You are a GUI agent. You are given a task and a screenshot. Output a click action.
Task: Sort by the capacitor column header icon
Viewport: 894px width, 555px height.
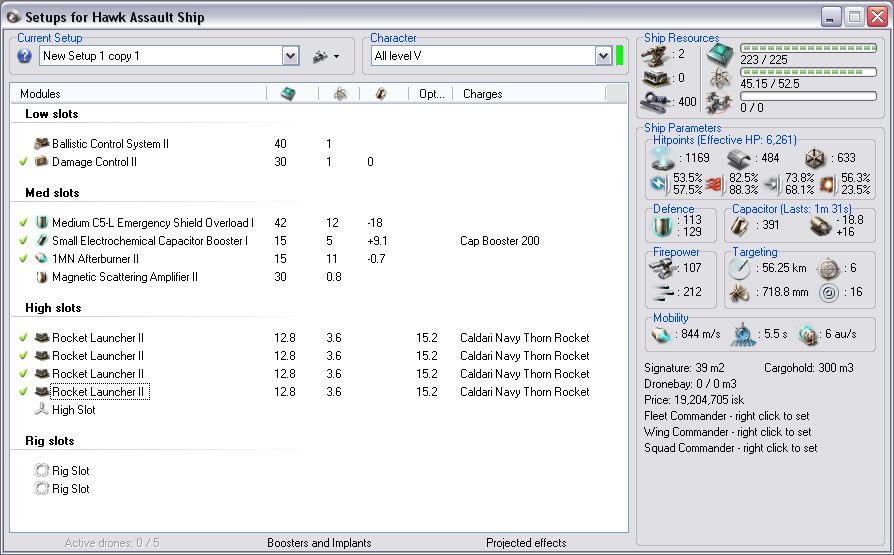[x=381, y=94]
